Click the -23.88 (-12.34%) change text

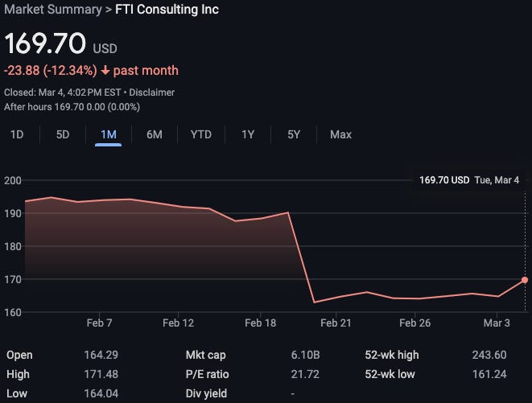click(51, 71)
